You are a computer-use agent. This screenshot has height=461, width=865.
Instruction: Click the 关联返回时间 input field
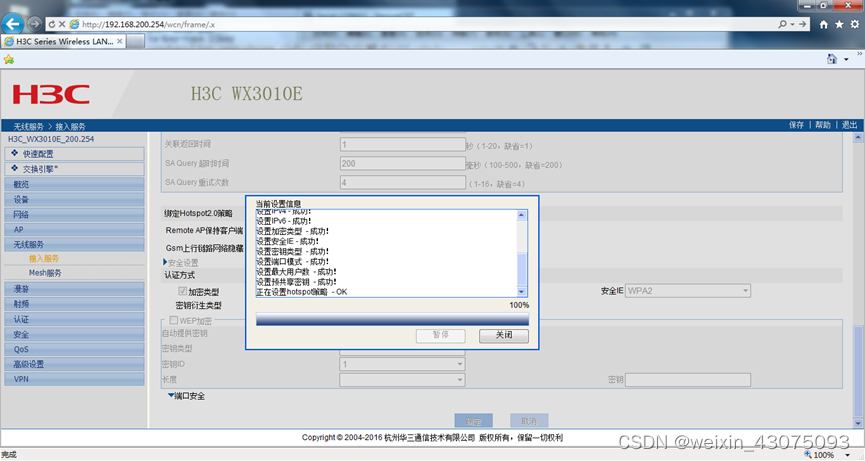(x=403, y=144)
